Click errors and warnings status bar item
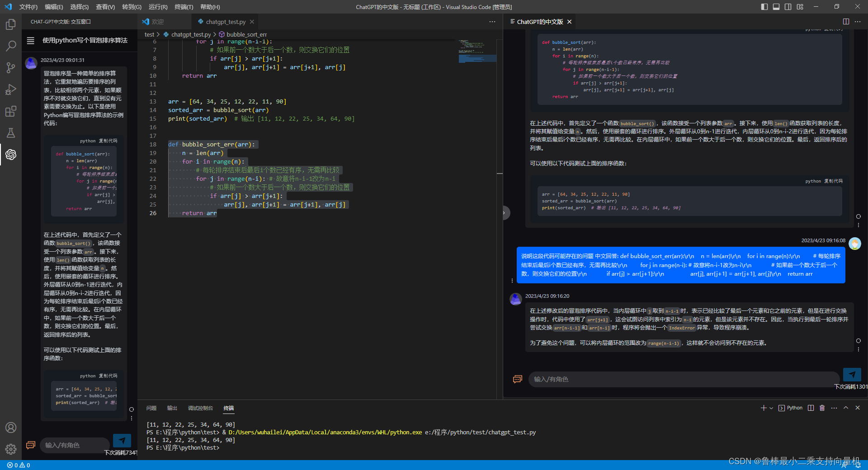The width and height of the screenshot is (868, 470). [x=19, y=465]
